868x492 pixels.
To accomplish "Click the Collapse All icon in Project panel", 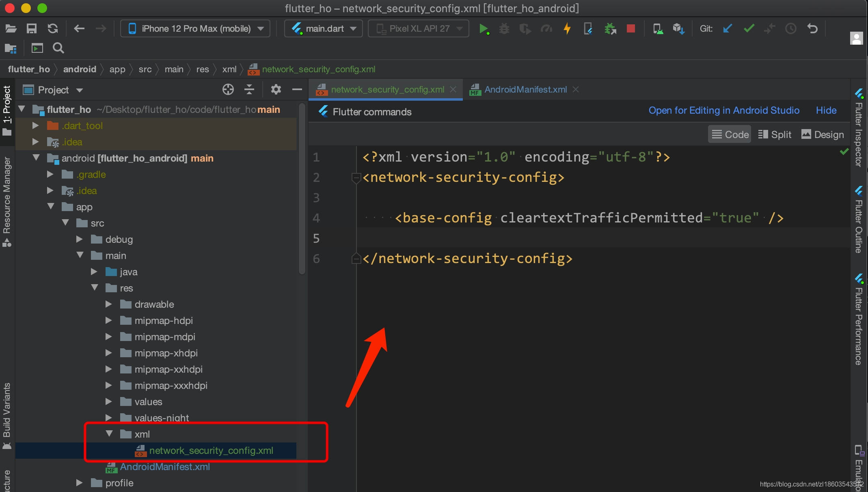I will (249, 89).
